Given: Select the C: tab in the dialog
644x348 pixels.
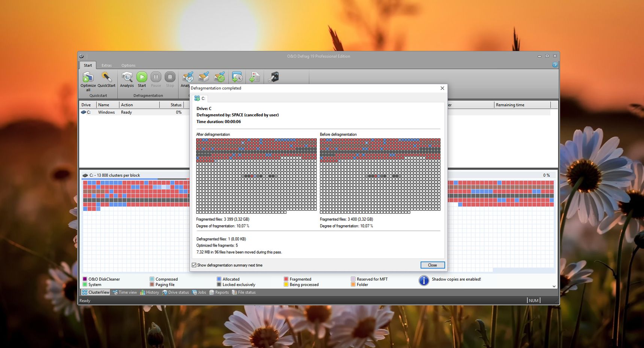Looking at the screenshot, I should click(x=200, y=98).
